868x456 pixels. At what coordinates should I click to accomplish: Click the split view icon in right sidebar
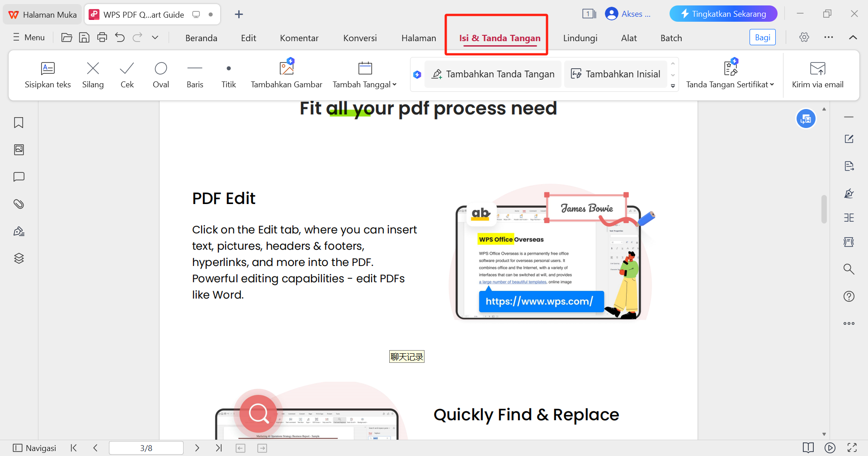coord(849,218)
